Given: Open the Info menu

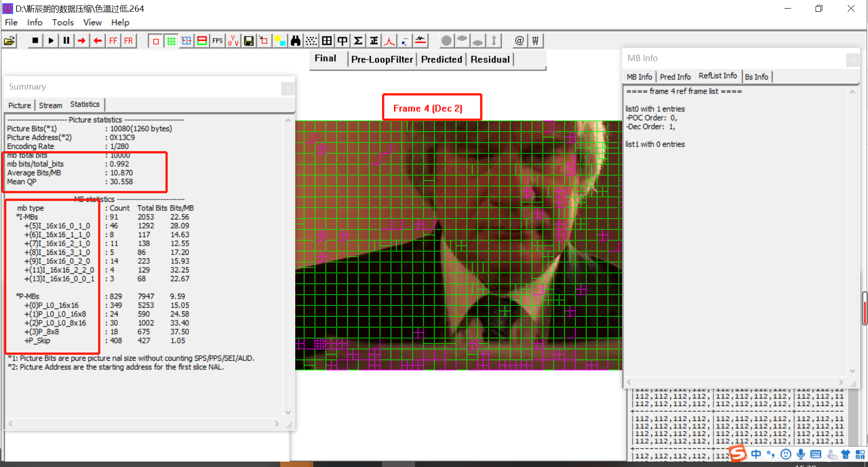Looking at the screenshot, I should point(35,22).
